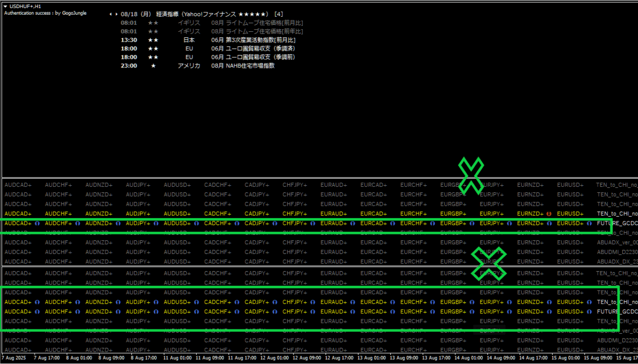This screenshot has width=638, height=364.
Task: Click FUTURE_GCDC label in upper panel
Action: click(x=617, y=223)
